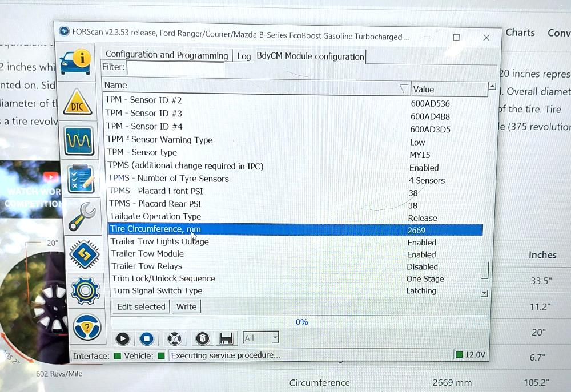
Task: Click the lifebuoy help icon in the toolbar
Action: (x=174, y=339)
